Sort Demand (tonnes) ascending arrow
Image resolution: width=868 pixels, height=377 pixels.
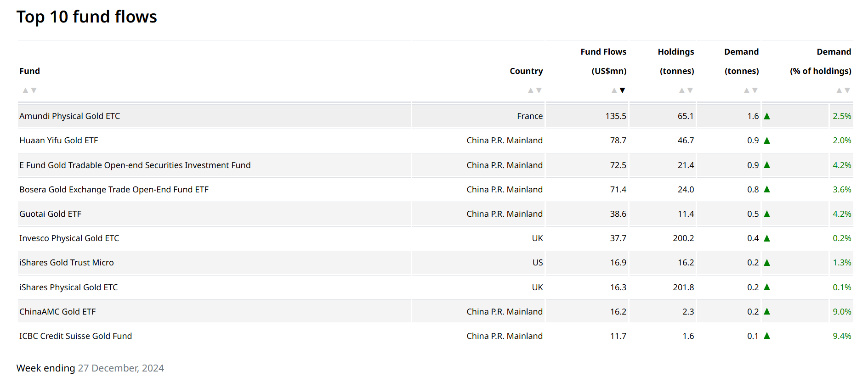pos(747,90)
